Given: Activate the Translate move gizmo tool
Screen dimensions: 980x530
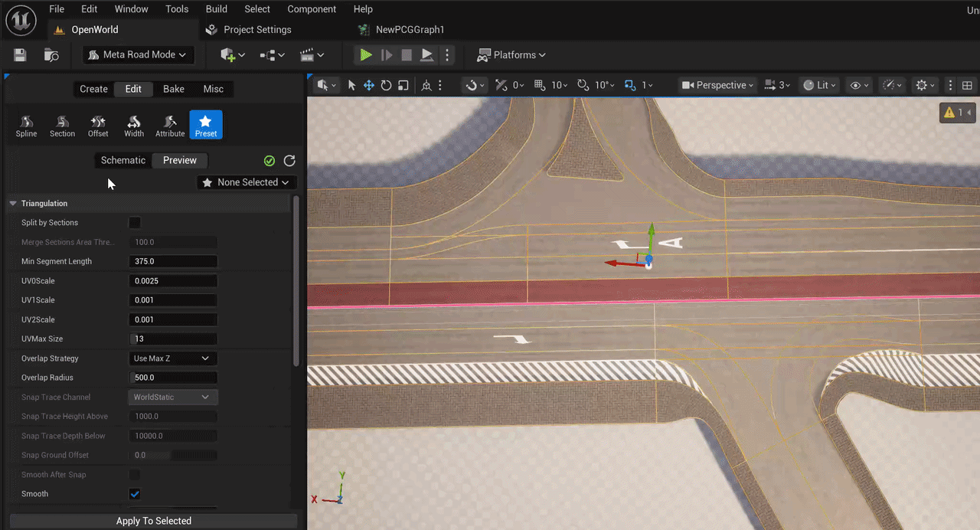Looking at the screenshot, I should [369, 85].
